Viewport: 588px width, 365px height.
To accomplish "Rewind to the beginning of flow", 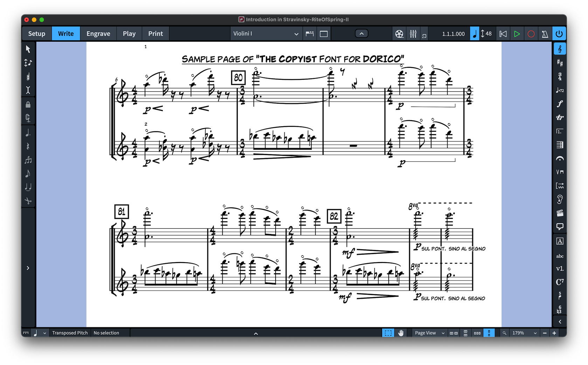I will [x=503, y=34].
